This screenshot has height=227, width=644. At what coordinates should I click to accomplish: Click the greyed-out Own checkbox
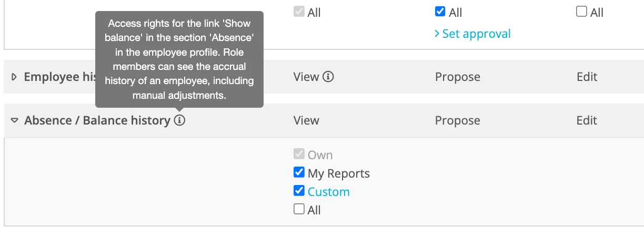299,154
